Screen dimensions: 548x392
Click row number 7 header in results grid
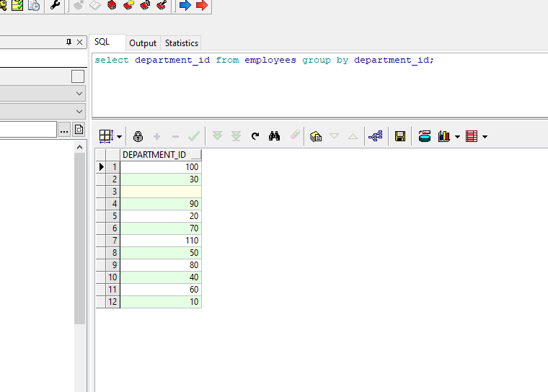[x=113, y=241]
